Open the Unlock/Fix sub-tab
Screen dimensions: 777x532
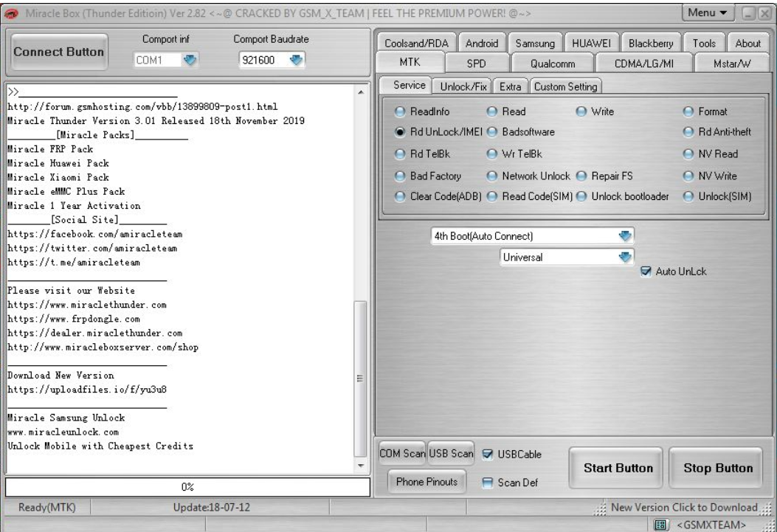(461, 86)
